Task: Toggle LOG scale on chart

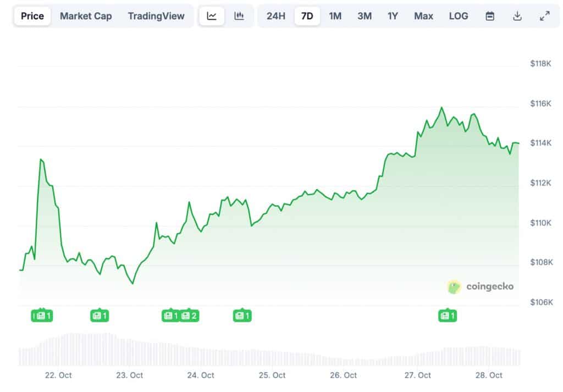Action: tap(459, 16)
